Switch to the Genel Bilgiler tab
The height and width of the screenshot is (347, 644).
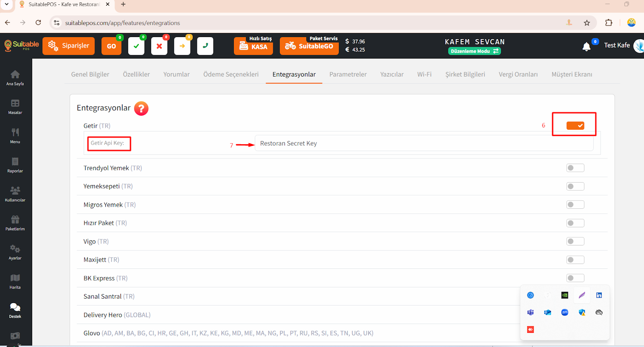[x=90, y=74]
